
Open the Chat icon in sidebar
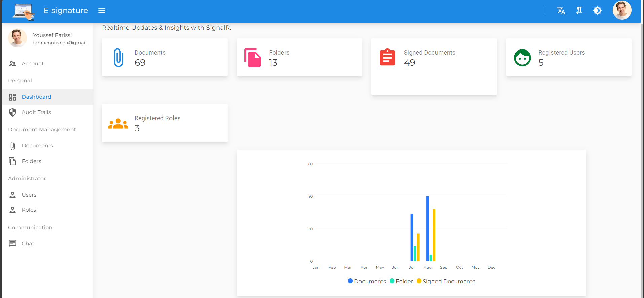[13, 243]
